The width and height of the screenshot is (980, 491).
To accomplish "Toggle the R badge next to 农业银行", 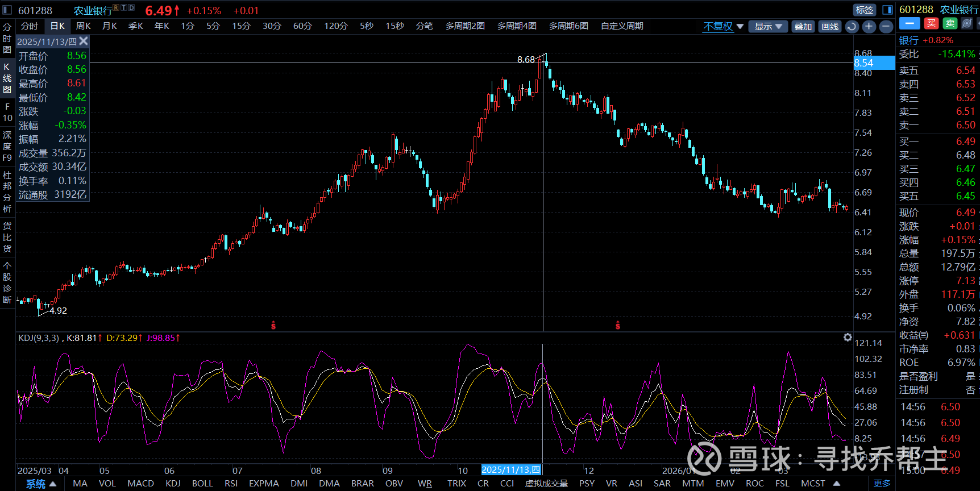I will point(116,7).
